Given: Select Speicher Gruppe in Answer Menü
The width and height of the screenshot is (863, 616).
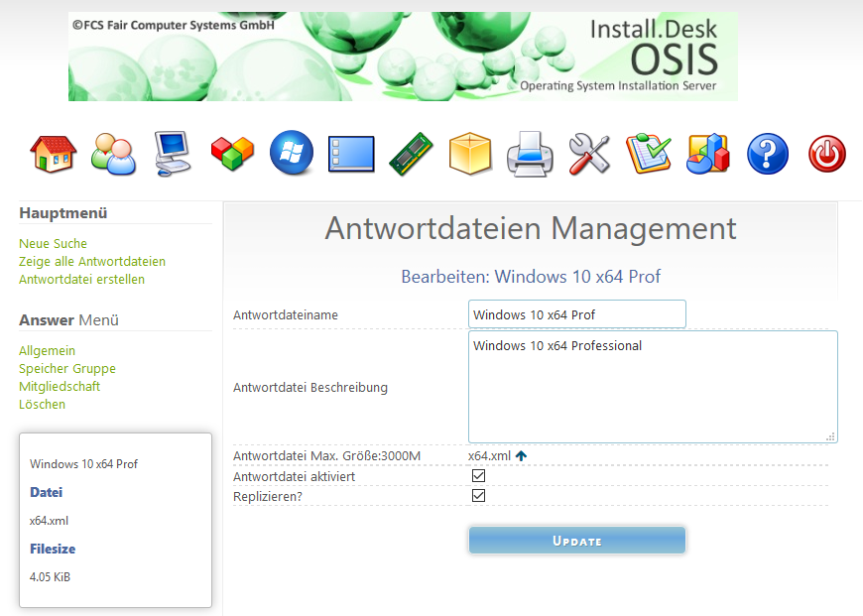Looking at the screenshot, I should click(67, 369).
